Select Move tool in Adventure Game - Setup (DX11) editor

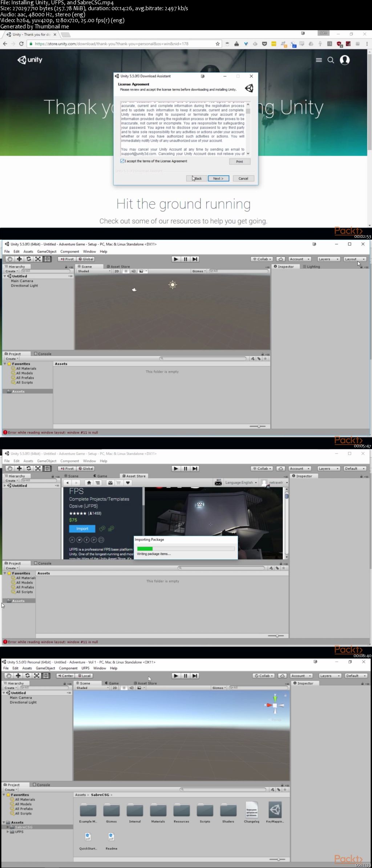pyautogui.click(x=19, y=259)
